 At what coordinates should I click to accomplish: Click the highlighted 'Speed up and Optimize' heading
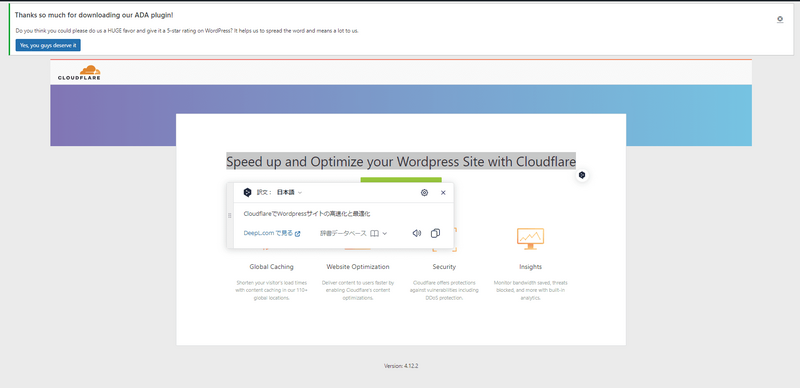401,161
